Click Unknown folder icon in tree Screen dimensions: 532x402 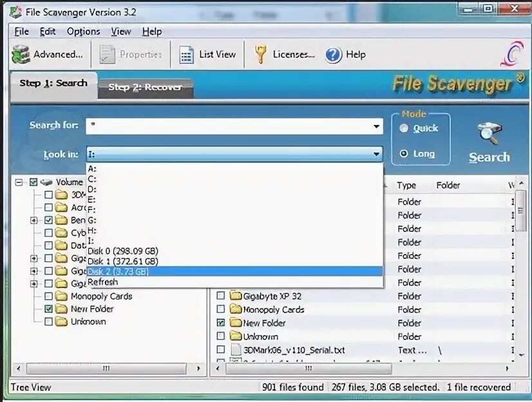61,321
